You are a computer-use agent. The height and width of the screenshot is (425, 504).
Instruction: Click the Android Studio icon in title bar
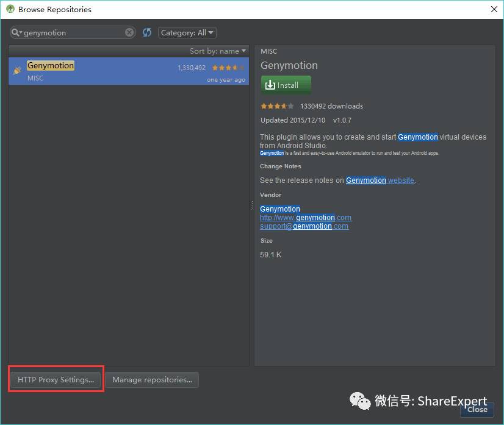click(10, 9)
